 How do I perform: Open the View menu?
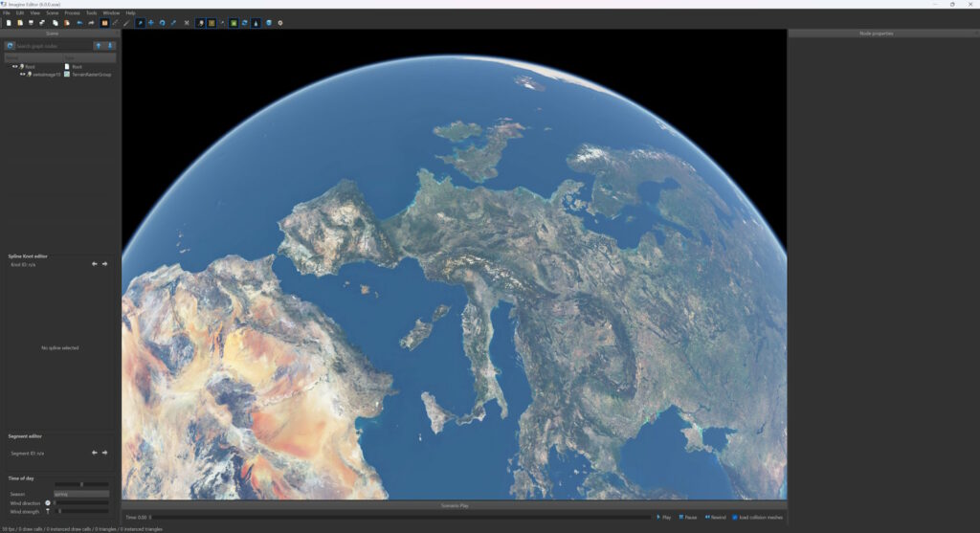[x=35, y=13]
